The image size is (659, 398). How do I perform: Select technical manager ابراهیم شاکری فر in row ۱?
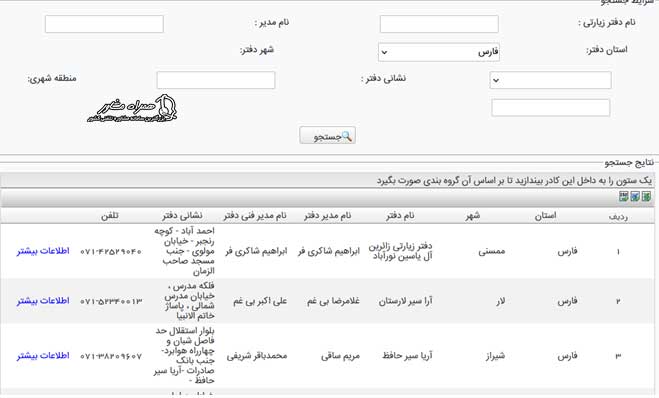[x=256, y=251]
